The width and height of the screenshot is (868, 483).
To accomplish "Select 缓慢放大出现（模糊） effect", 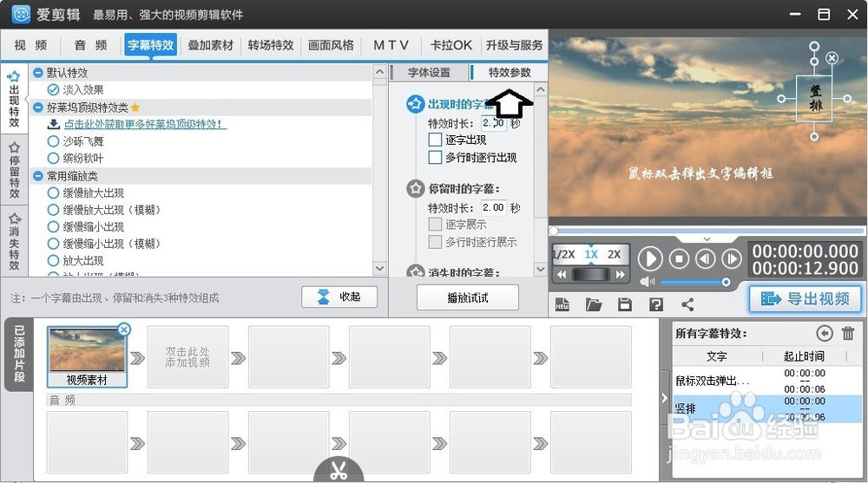I will [53, 210].
